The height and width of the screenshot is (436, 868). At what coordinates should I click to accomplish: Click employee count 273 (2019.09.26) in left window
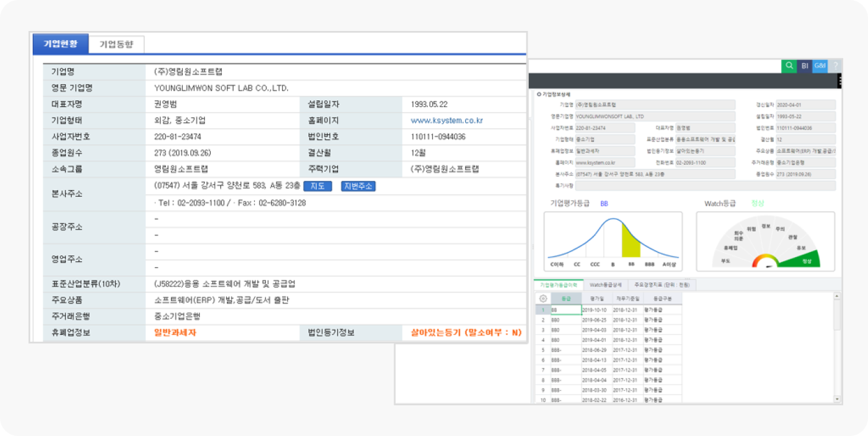[184, 153]
